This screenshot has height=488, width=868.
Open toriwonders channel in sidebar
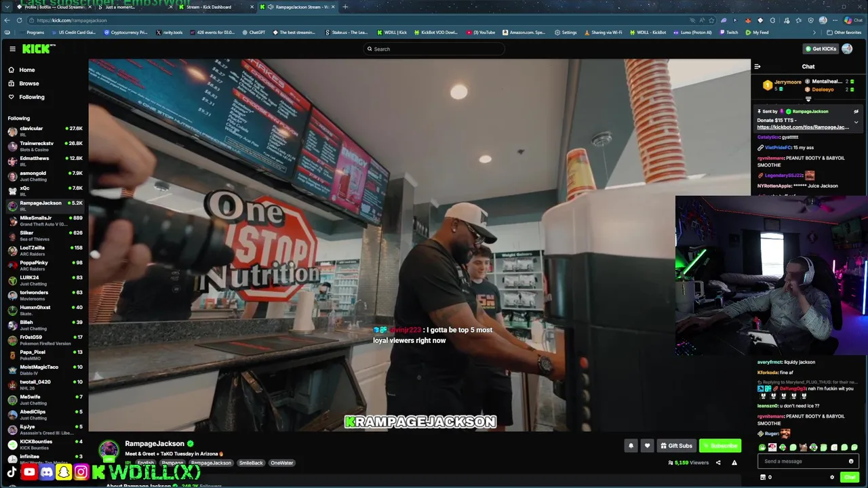[x=44, y=296]
